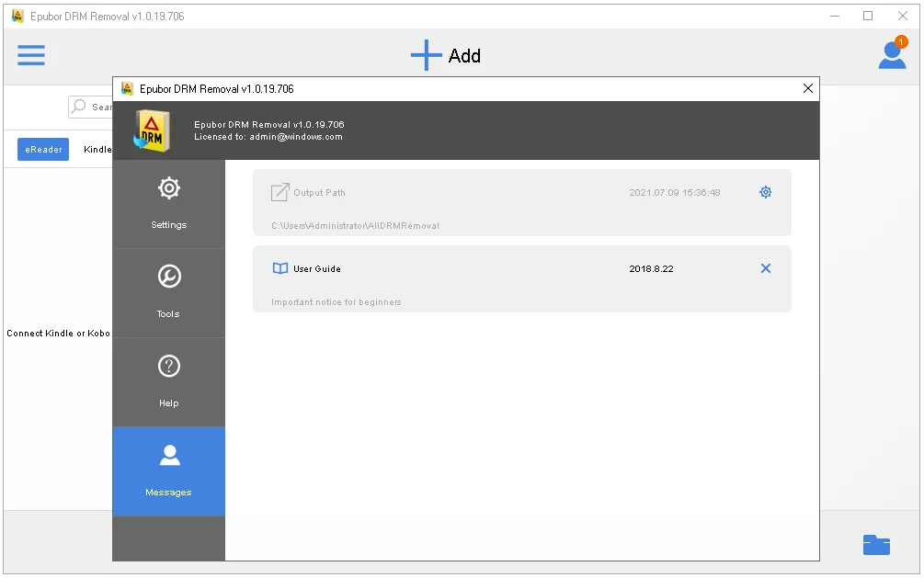The height and width of the screenshot is (578, 924).
Task: Click the Output Path export icon
Action: (x=279, y=192)
